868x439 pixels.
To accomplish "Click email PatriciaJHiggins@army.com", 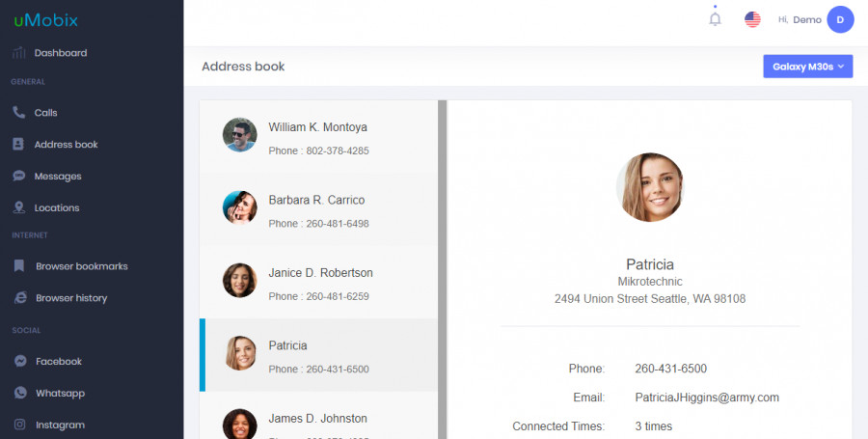I will tap(707, 398).
